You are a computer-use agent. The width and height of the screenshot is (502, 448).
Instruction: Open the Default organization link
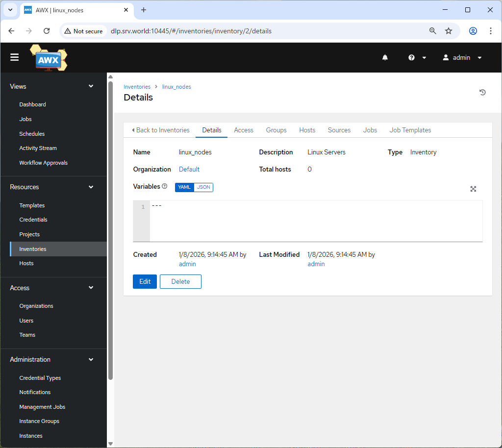[x=189, y=169]
